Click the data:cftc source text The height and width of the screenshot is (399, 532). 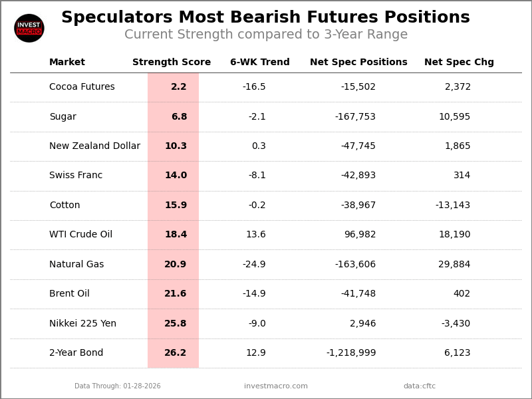point(420,386)
